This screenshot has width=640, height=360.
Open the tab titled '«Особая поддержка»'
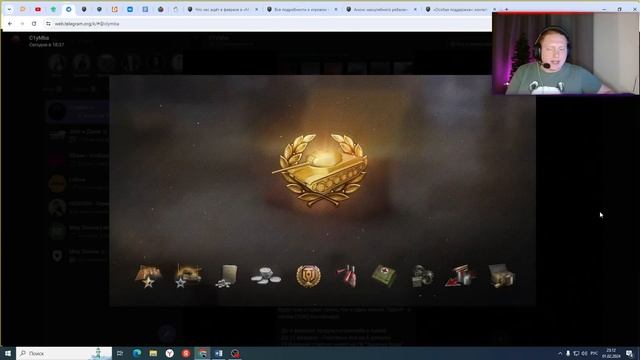[x=460, y=9]
